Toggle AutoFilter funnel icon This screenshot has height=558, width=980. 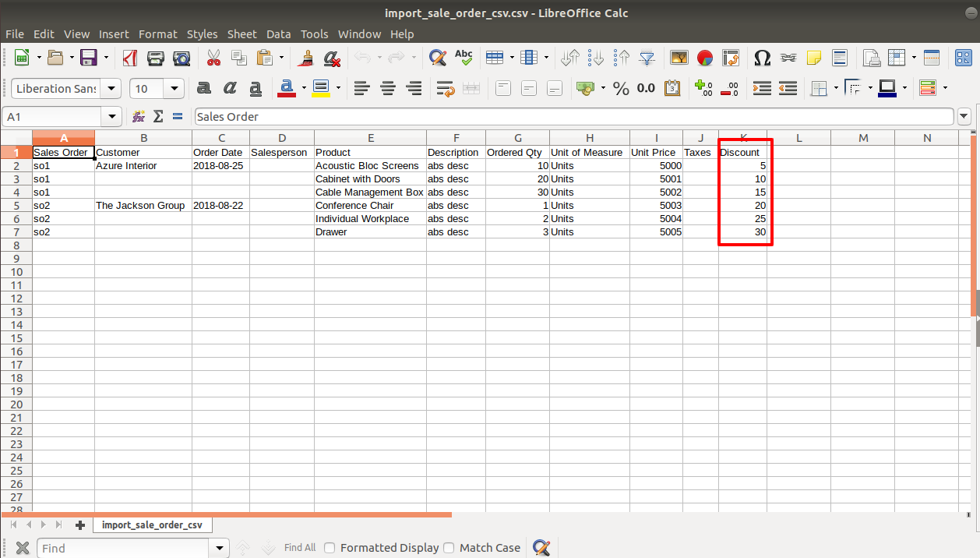coord(647,58)
